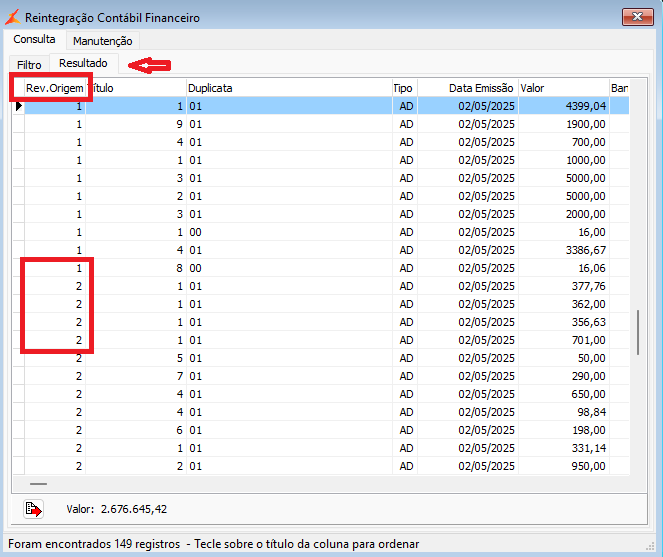Click Duplicata 00 cell in the 16,06 row
Screen dimensions: 663x557
tap(289, 268)
